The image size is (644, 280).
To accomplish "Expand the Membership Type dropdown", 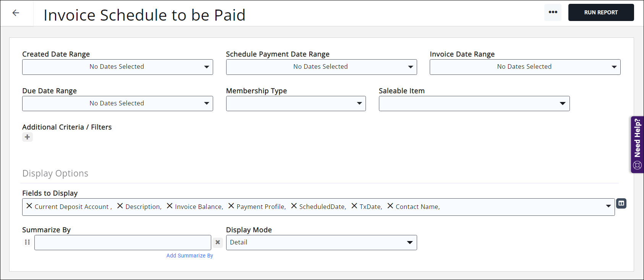I will pyautogui.click(x=296, y=104).
